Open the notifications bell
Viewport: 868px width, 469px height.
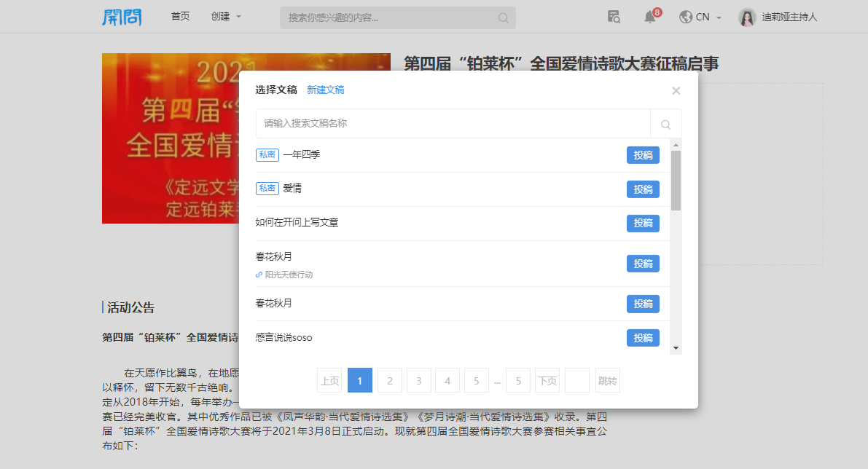coord(650,17)
